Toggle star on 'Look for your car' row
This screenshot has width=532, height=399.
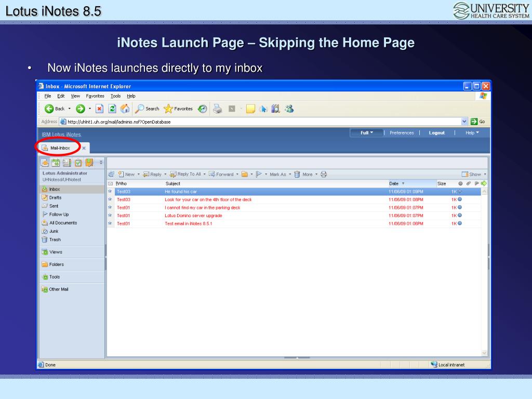[x=110, y=199]
